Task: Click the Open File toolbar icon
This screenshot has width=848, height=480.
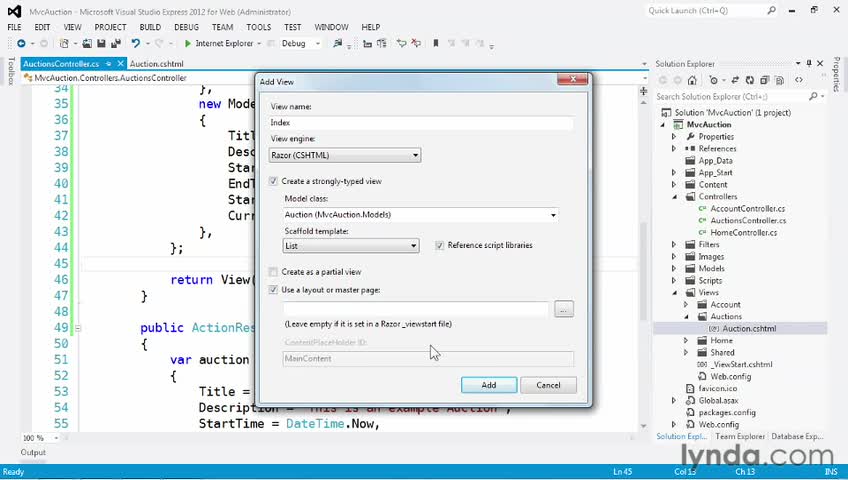Action: [87, 43]
